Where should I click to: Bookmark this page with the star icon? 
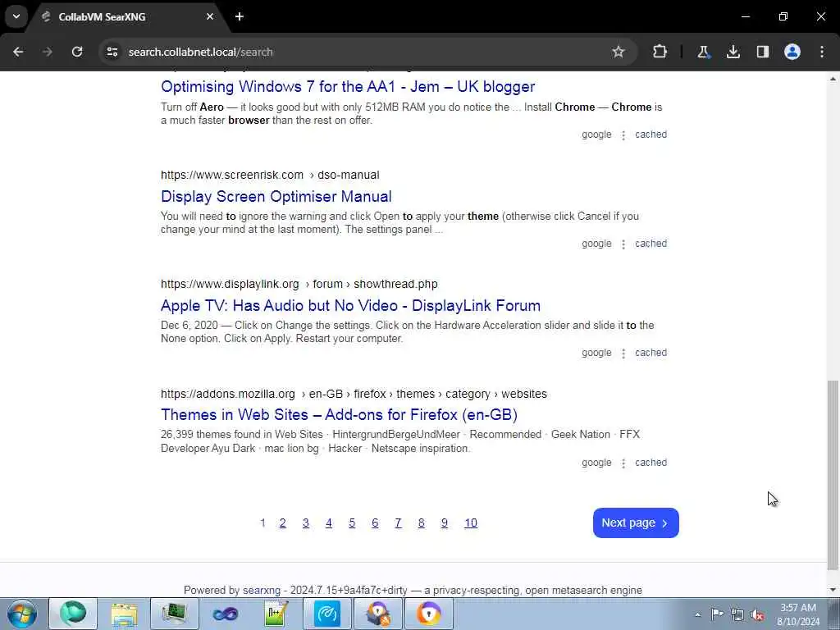[619, 52]
